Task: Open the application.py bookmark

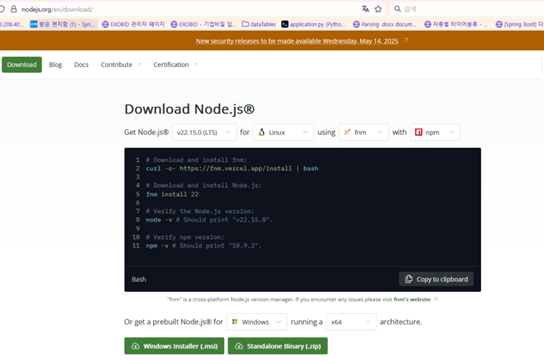Action: pyautogui.click(x=313, y=24)
